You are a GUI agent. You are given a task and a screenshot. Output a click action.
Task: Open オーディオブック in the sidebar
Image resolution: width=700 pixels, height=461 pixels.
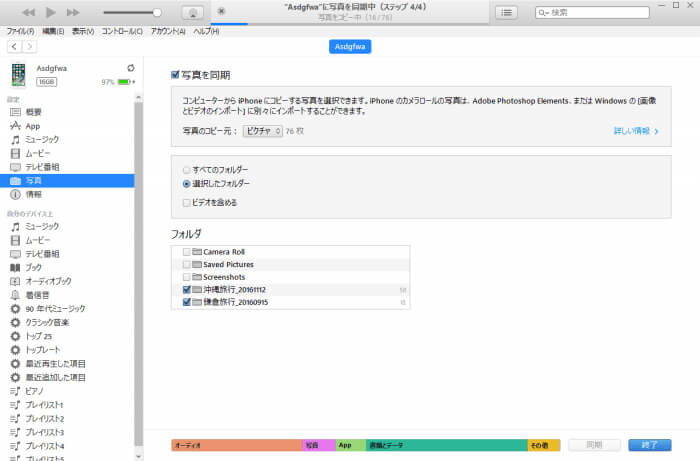pyautogui.click(x=67, y=281)
